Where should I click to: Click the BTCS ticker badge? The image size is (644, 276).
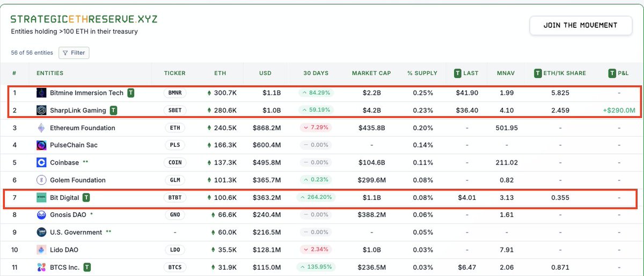tap(174, 267)
